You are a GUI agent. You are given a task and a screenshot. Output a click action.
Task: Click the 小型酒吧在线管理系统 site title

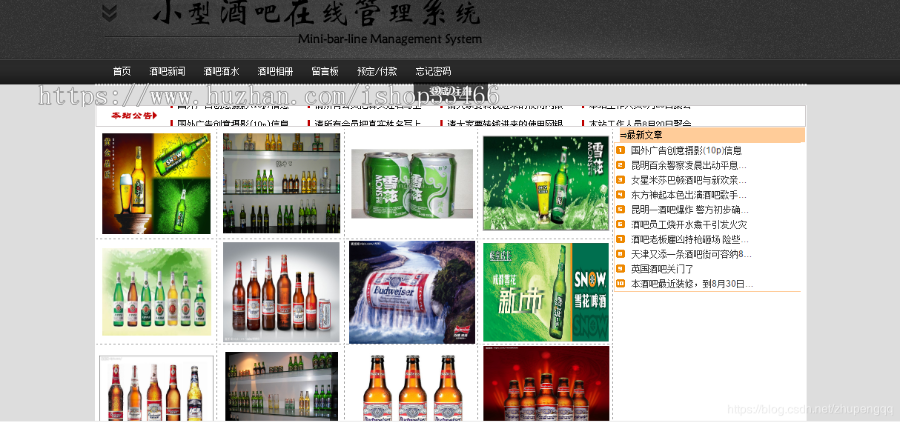click(x=316, y=13)
